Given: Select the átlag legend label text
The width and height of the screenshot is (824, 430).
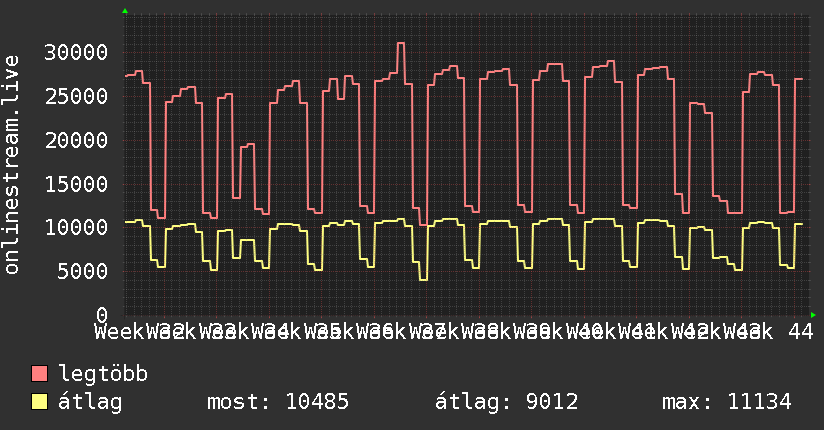Looking at the screenshot, I should (x=89, y=402).
